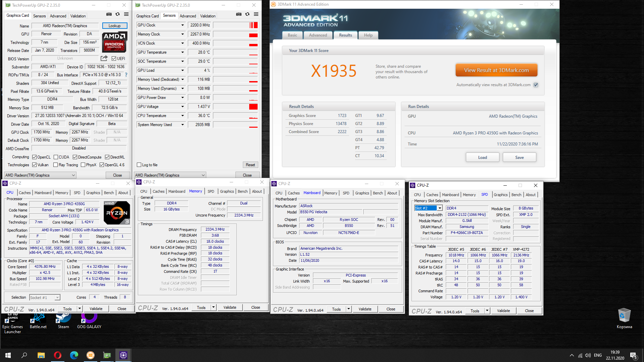The image size is (644, 362).
Task: Open GPU selector dropdown in left GPU-Z window
Action: tap(40, 175)
